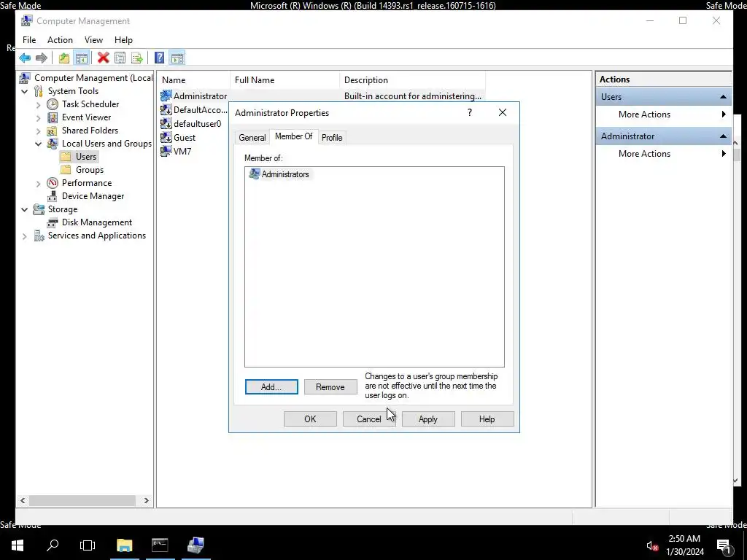
Task: Click Cancel in Administrator Properties
Action: 368,419
